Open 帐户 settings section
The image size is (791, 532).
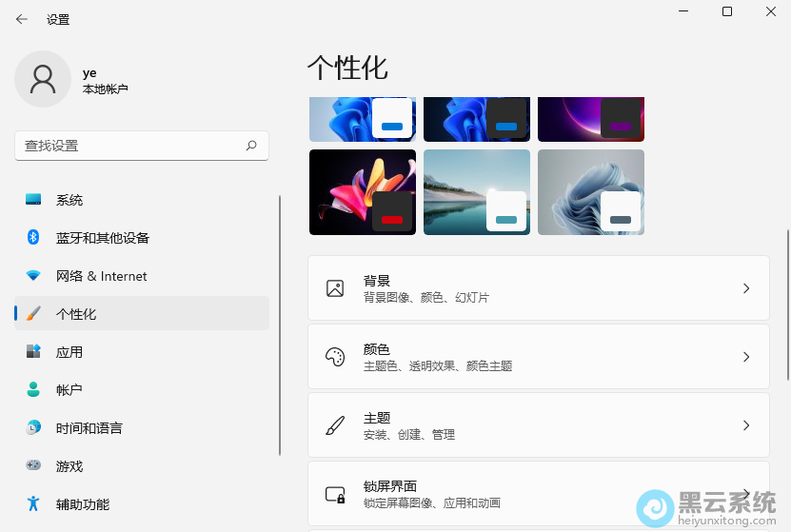pos(69,390)
